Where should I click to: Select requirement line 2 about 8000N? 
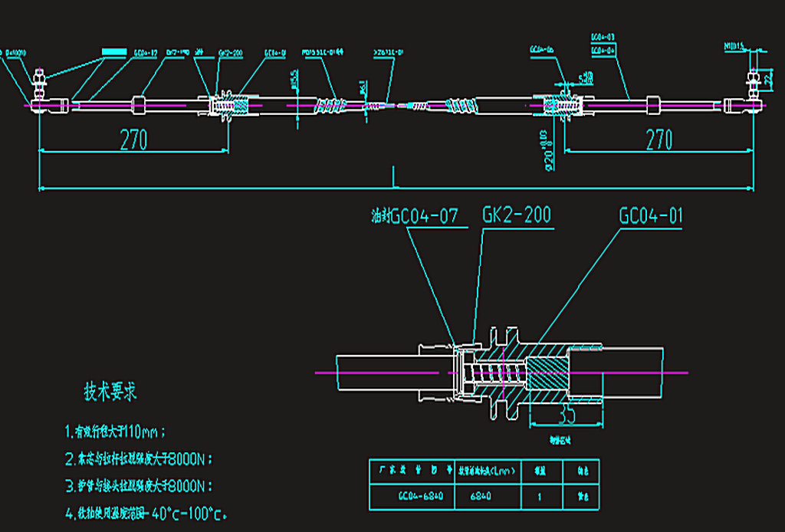138,459
